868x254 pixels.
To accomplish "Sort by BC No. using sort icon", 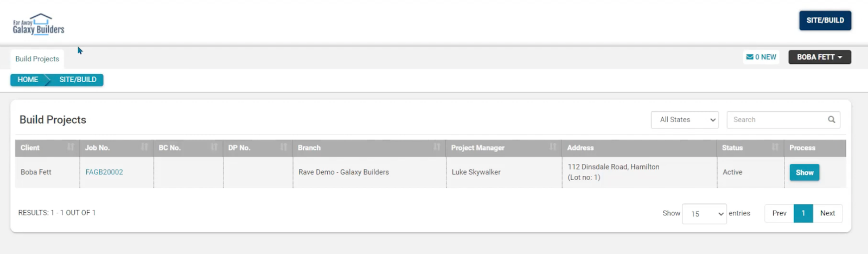I will coord(214,147).
